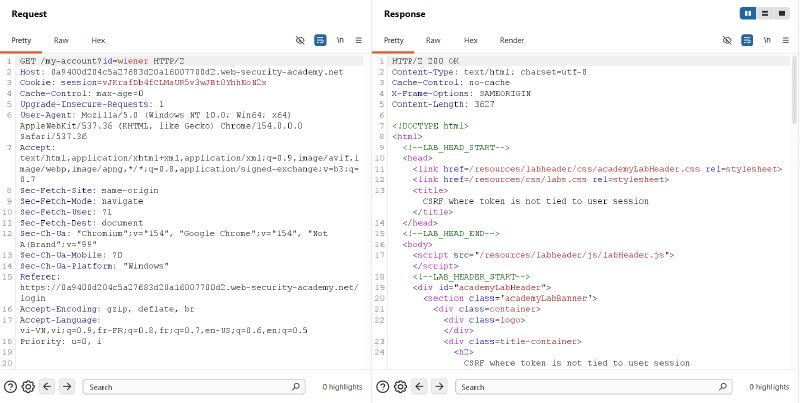This screenshot has height=403, width=800.
Task: Click 'Accept-Encoding: gzip, deflate, br' line
Action: tap(107, 309)
